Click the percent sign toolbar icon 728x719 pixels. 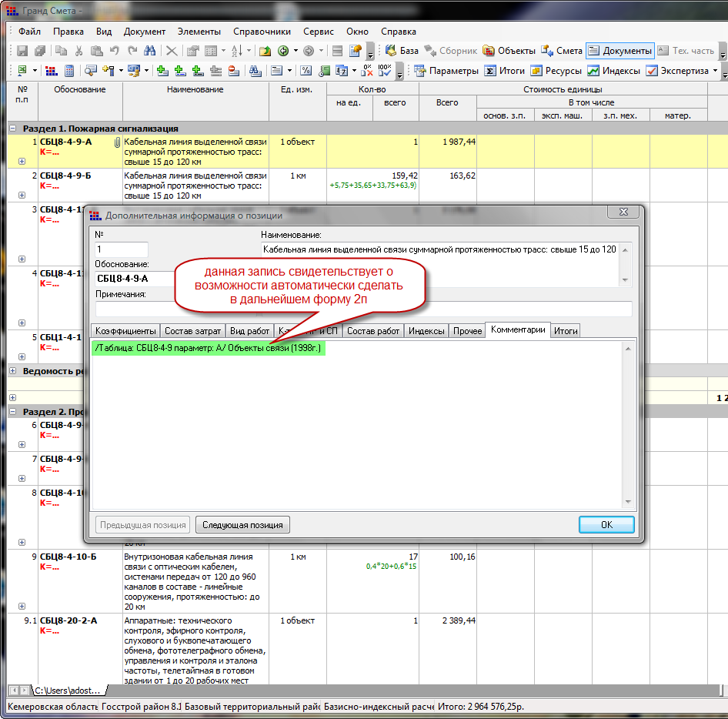306,71
